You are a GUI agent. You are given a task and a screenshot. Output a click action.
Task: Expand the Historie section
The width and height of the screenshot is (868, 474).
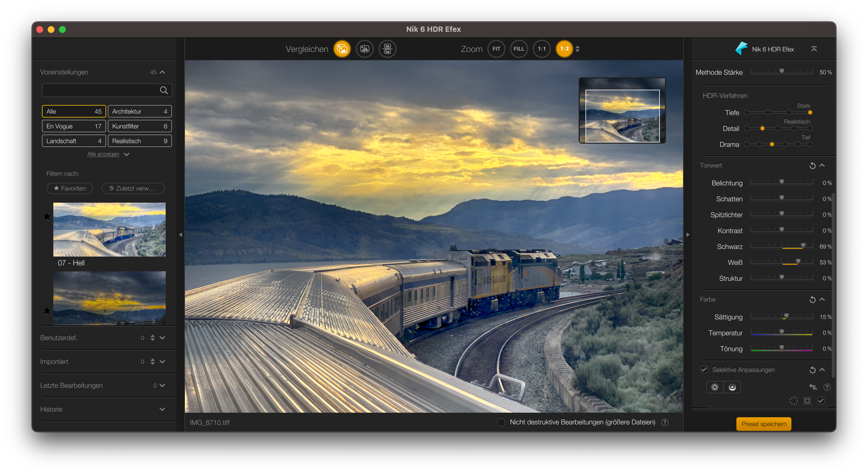click(162, 409)
